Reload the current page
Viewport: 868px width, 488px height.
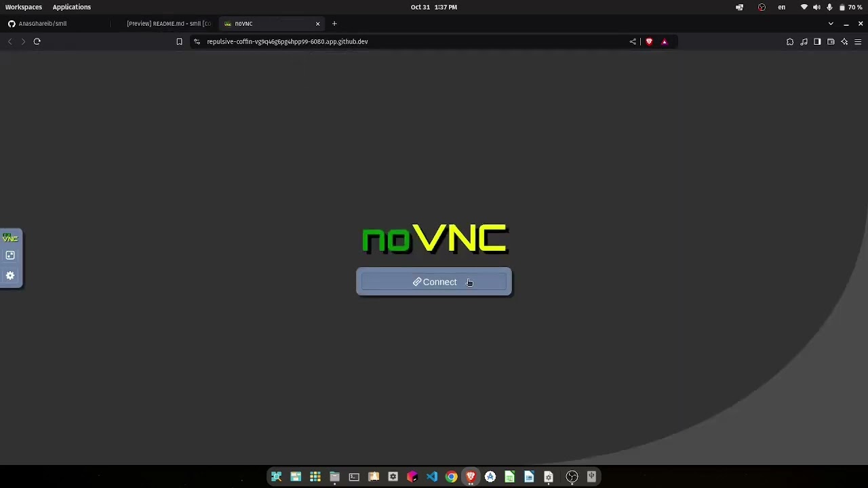click(37, 41)
